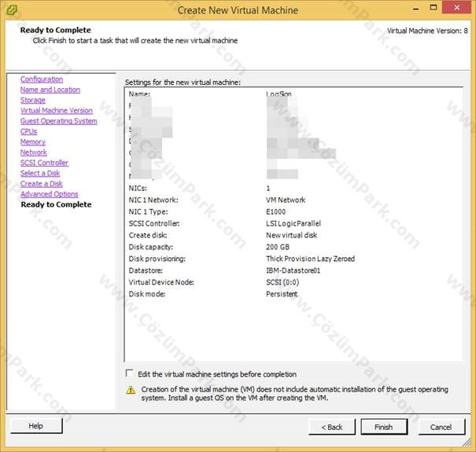Select the Thick Provision Lazy Zeroed value
Viewport: 476px width, 452px height.
(310, 259)
